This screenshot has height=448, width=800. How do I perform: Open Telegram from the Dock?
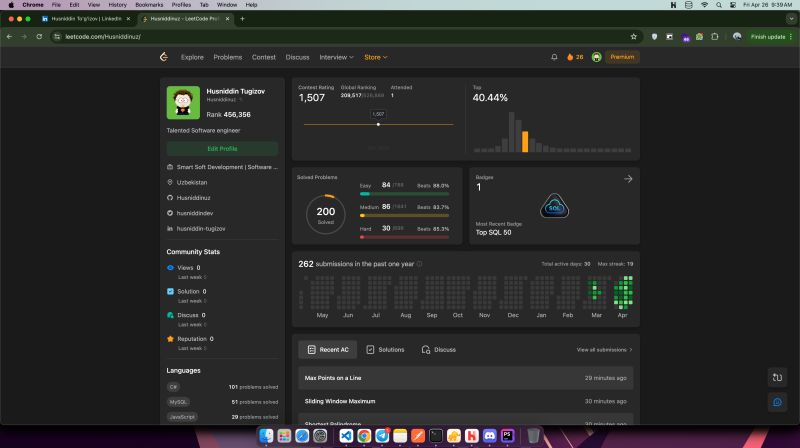click(x=382, y=436)
